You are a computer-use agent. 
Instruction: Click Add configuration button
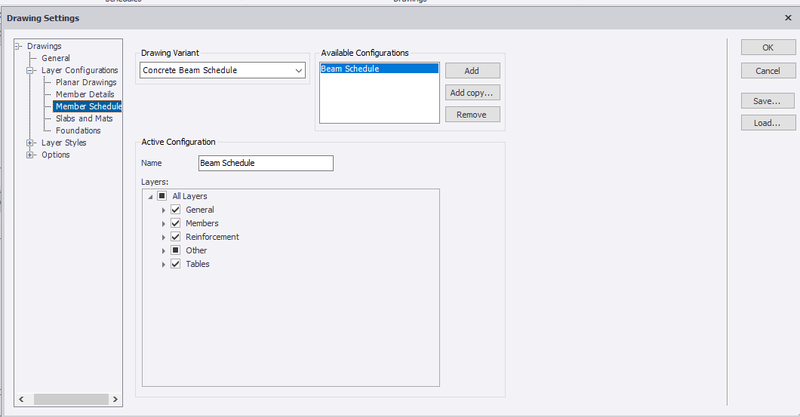coord(472,71)
